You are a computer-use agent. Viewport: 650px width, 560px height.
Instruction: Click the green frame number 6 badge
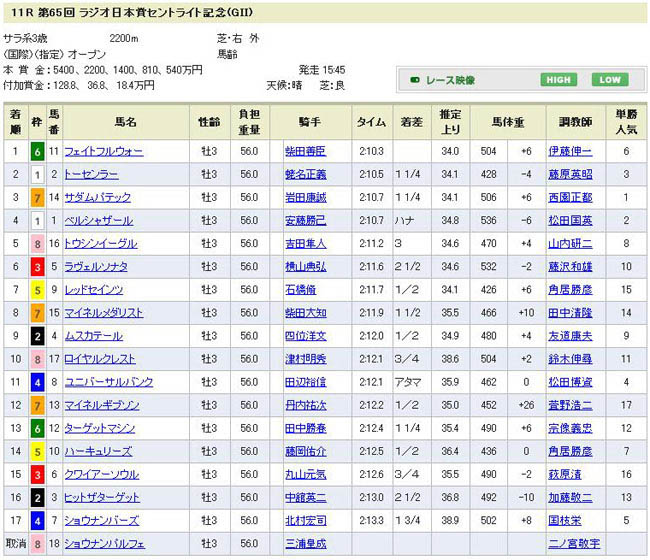click(x=36, y=152)
